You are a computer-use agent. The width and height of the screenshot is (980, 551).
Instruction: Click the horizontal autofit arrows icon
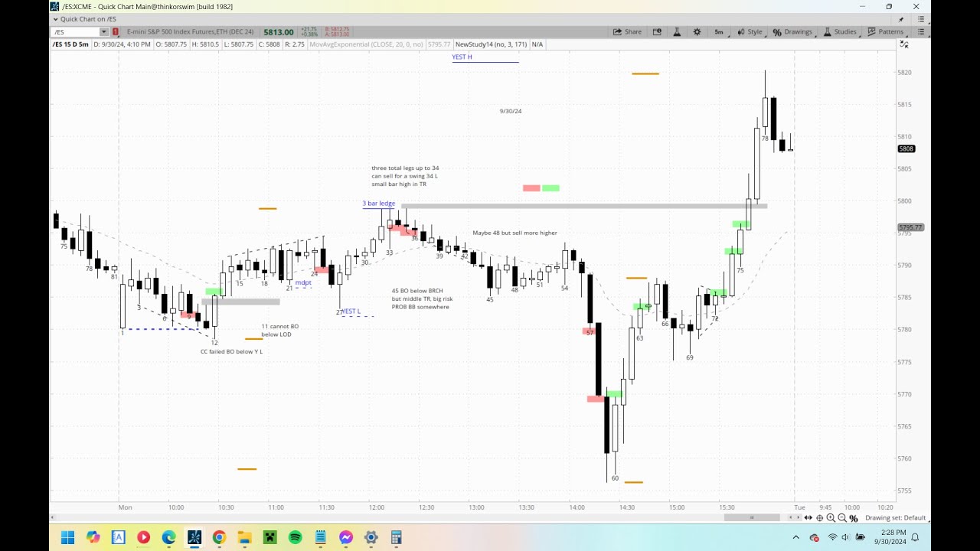pyautogui.click(x=808, y=518)
